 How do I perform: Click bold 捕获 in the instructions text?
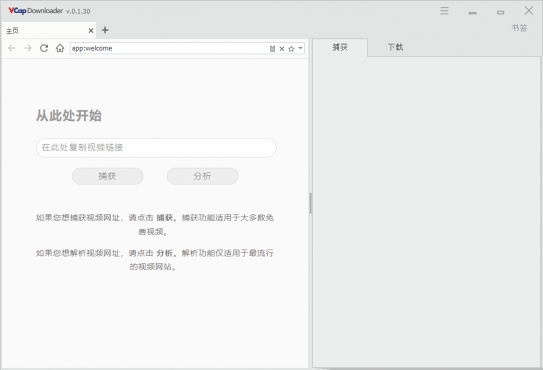[x=164, y=218]
